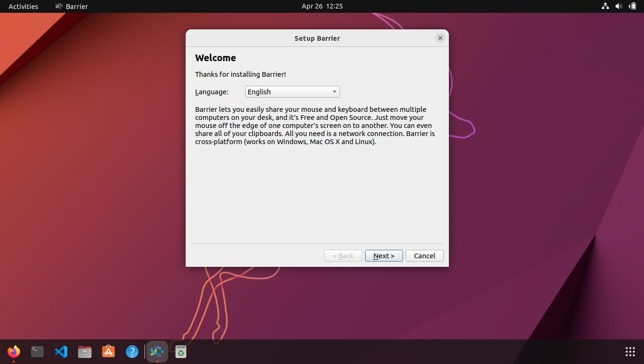Open Activities in the top bar

22,6
